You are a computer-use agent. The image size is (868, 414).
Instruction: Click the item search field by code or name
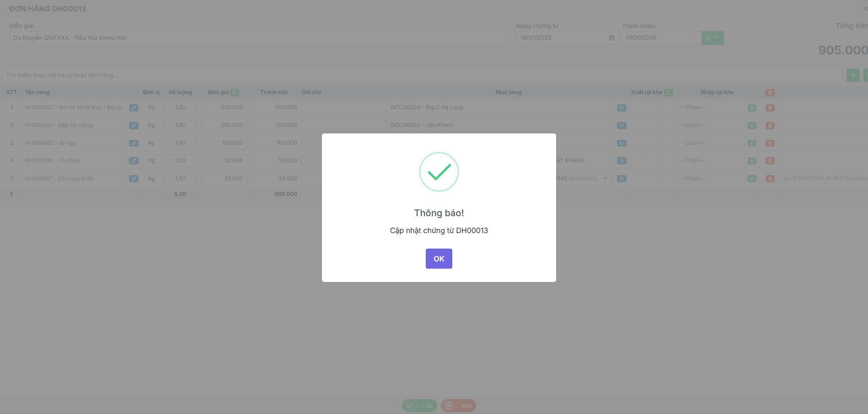[x=421, y=75]
